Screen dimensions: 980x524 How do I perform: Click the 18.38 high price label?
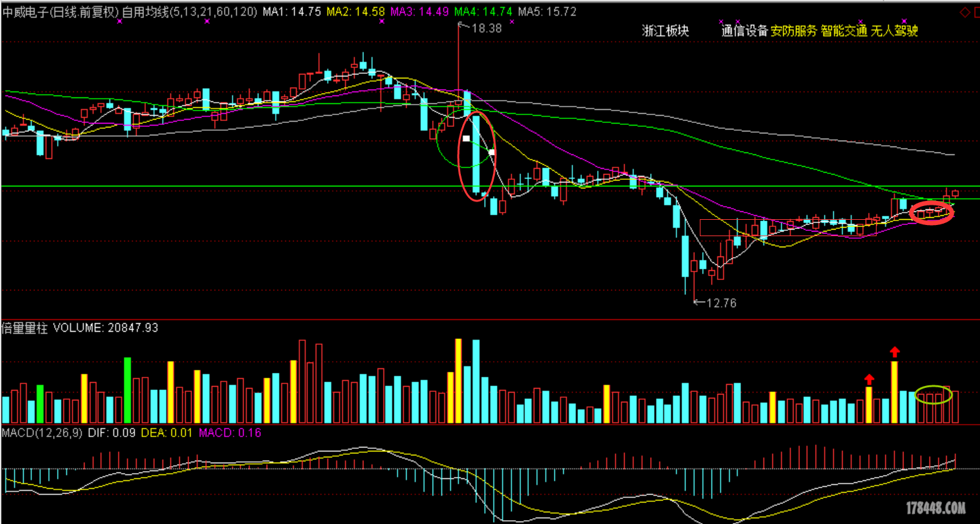tap(486, 28)
